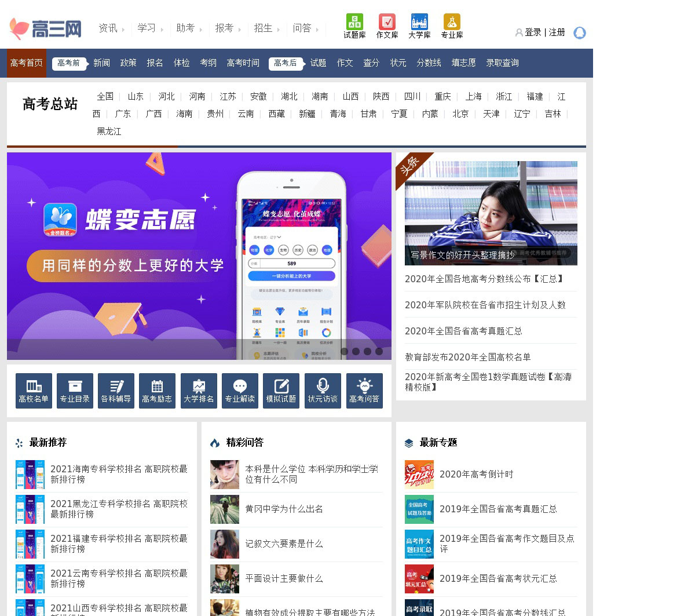This screenshot has height=616, width=695.
Task: Click the 高校名单 icon tile
Action: pyautogui.click(x=34, y=391)
